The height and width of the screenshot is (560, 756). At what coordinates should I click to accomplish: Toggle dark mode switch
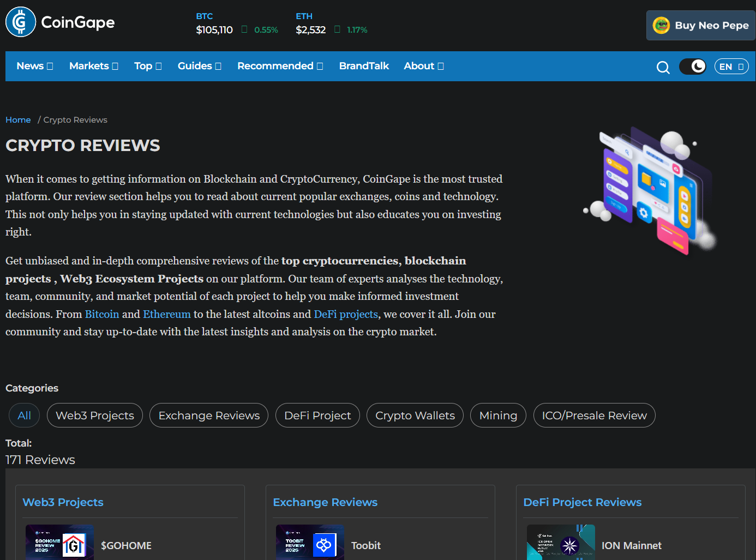(x=692, y=67)
